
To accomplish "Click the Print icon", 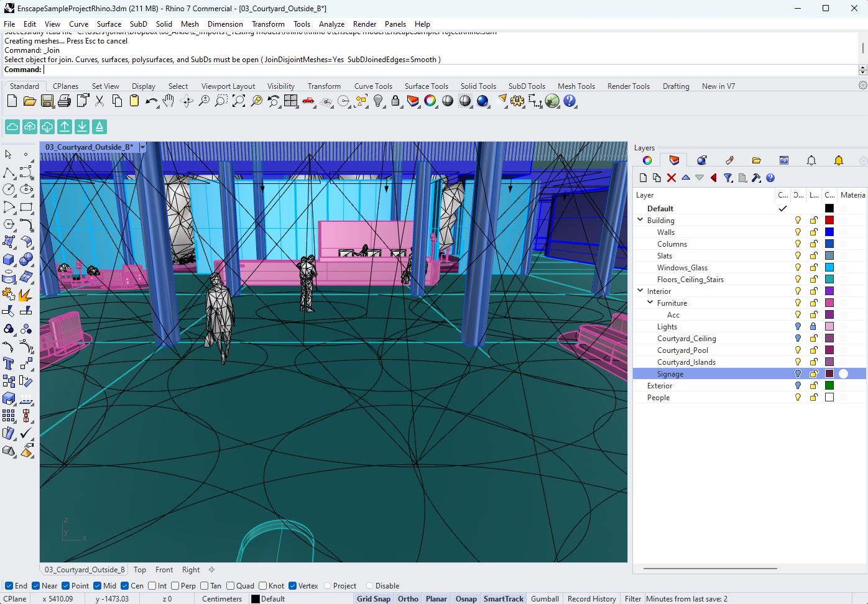I will [x=64, y=101].
